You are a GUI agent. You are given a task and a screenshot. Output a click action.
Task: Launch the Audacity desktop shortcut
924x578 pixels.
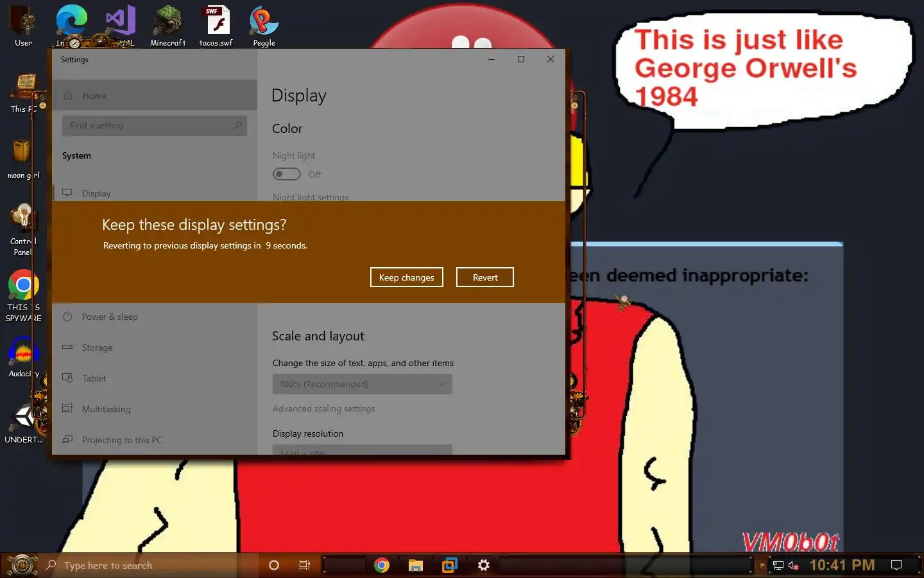(x=24, y=357)
